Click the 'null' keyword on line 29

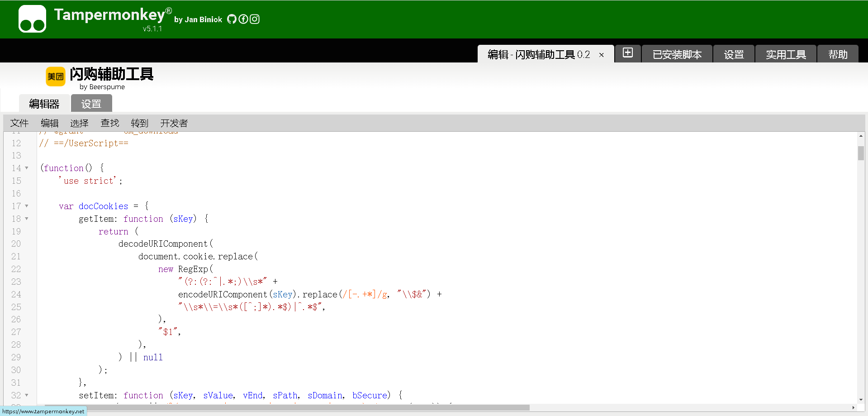pos(153,357)
